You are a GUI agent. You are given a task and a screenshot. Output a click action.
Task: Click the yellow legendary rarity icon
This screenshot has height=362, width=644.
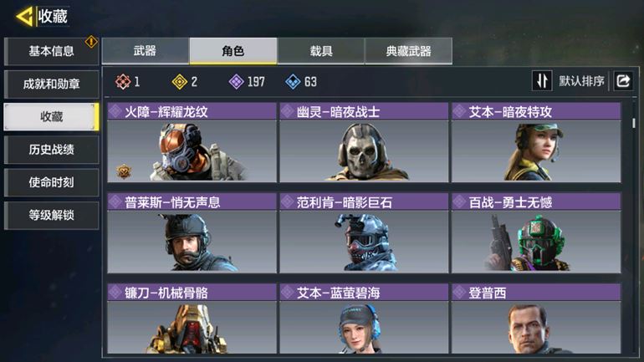tap(180, 82)
